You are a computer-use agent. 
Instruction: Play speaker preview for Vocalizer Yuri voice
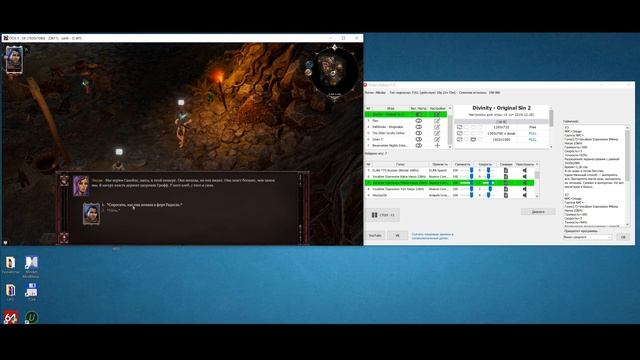pos(524,189)
